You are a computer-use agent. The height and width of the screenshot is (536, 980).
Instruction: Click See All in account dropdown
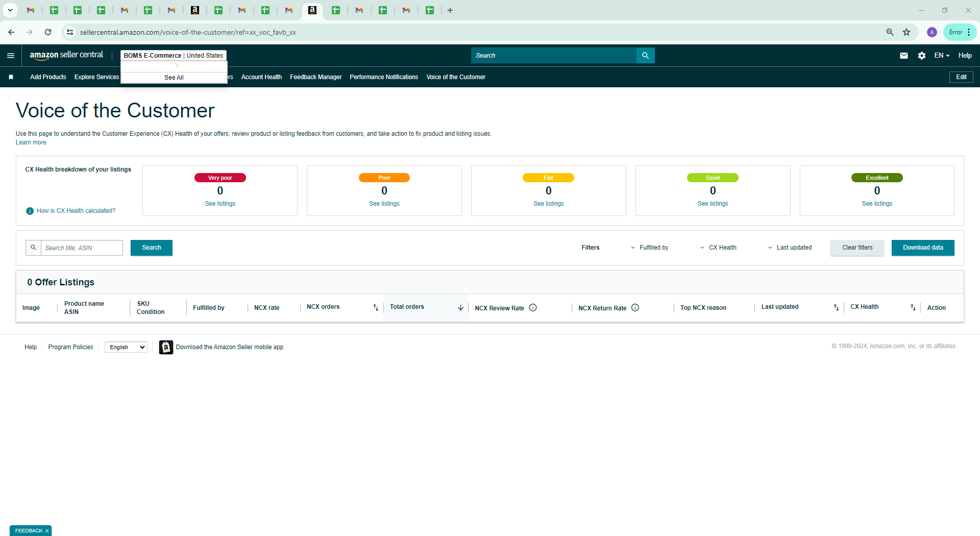pos(174,78)
